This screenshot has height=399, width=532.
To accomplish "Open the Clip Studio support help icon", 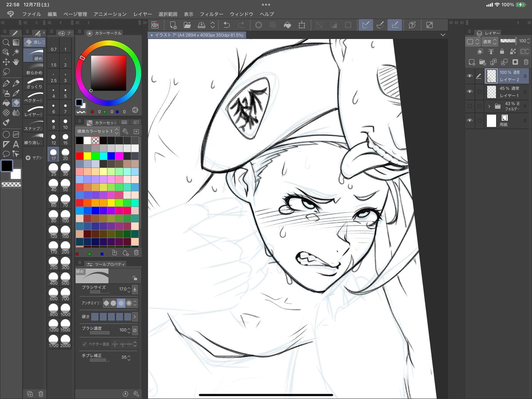I will click(412, 25).
